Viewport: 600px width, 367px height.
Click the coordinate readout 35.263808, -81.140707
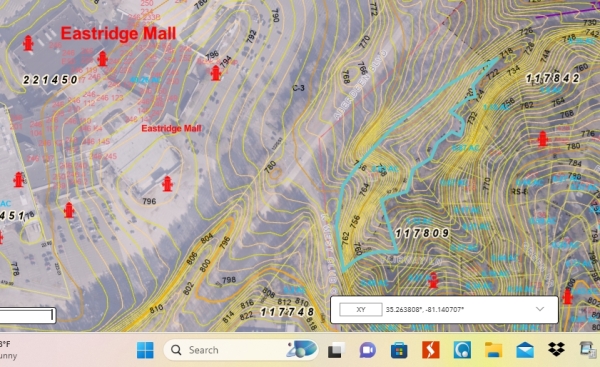pos(425,310)
